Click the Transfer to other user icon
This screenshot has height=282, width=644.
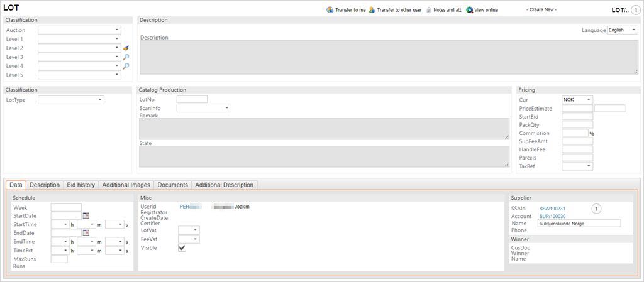pos(372,10)
